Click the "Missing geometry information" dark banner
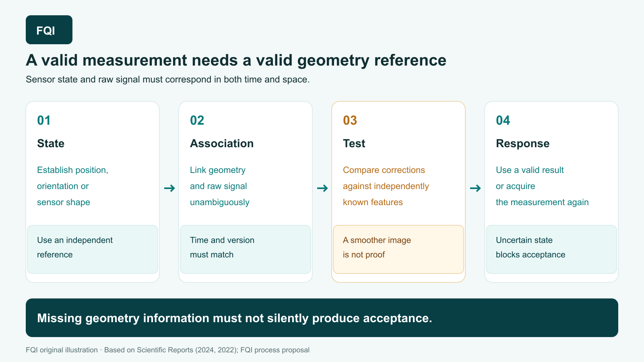 click(x=322, y=318)
